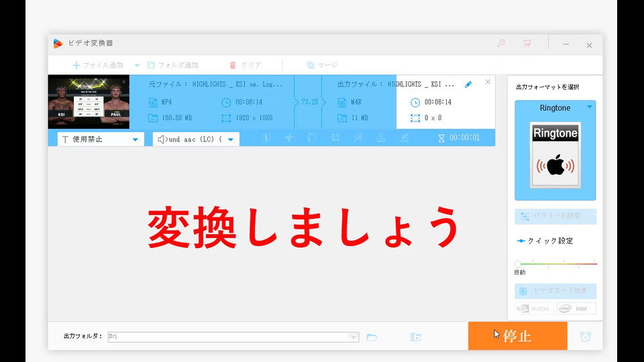Open the alarm clock scheduled task icon
644x362 pixels.
pyautogui.click(x=585, y=337)
